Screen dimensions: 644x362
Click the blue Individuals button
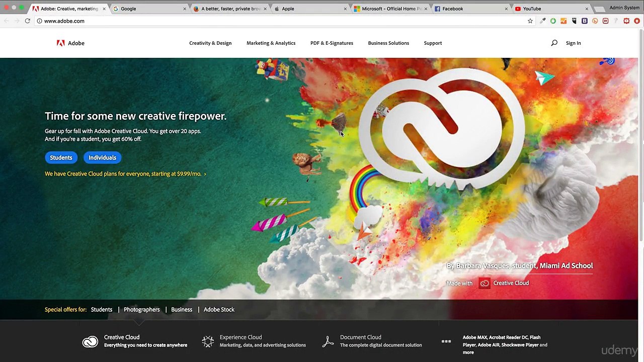tap(102, 158)
